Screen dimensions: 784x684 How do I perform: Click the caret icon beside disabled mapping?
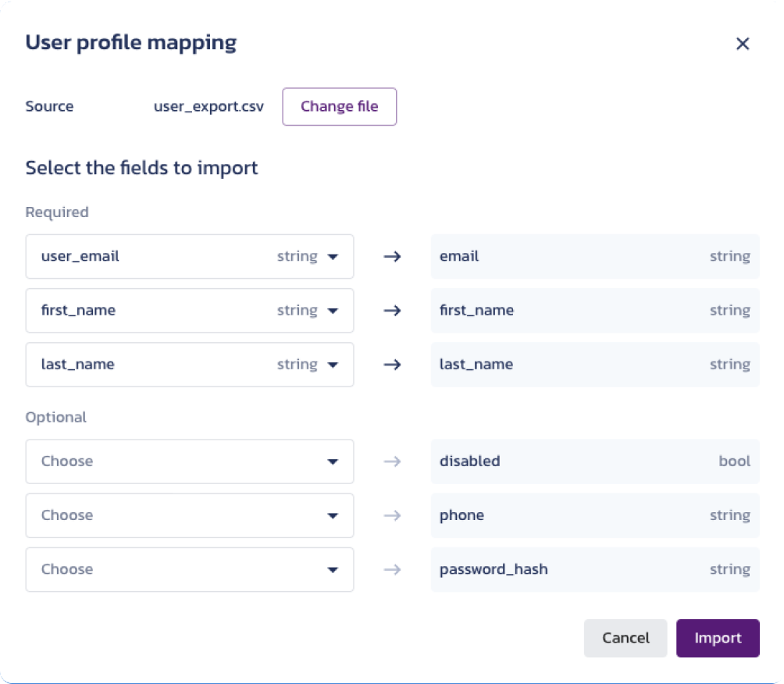click(333, 461)
